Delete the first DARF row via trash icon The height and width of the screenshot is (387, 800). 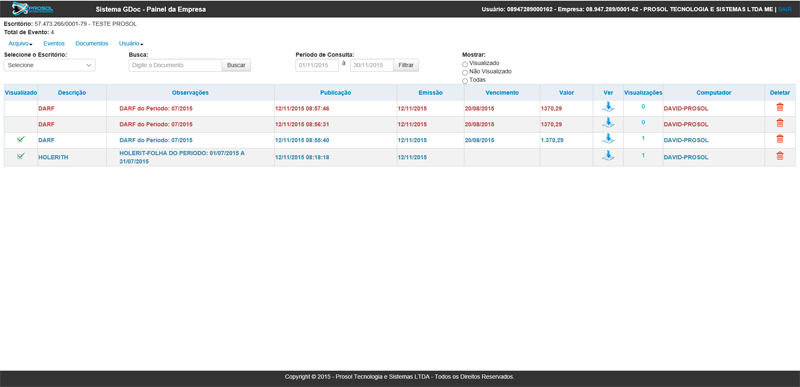point(780,107)
